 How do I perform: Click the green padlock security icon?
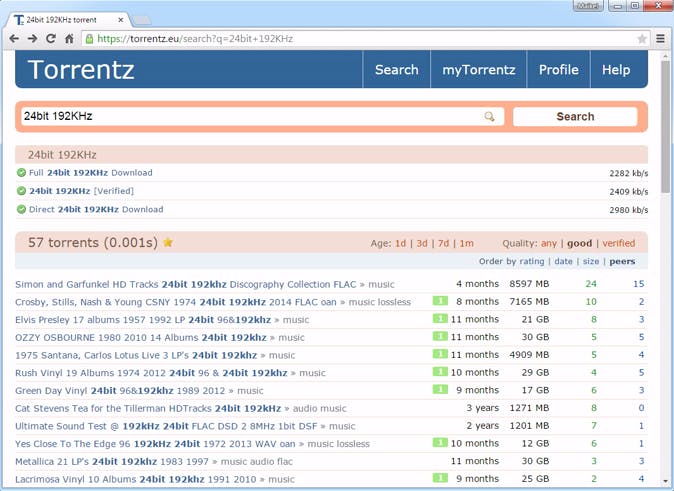(89, 39)
